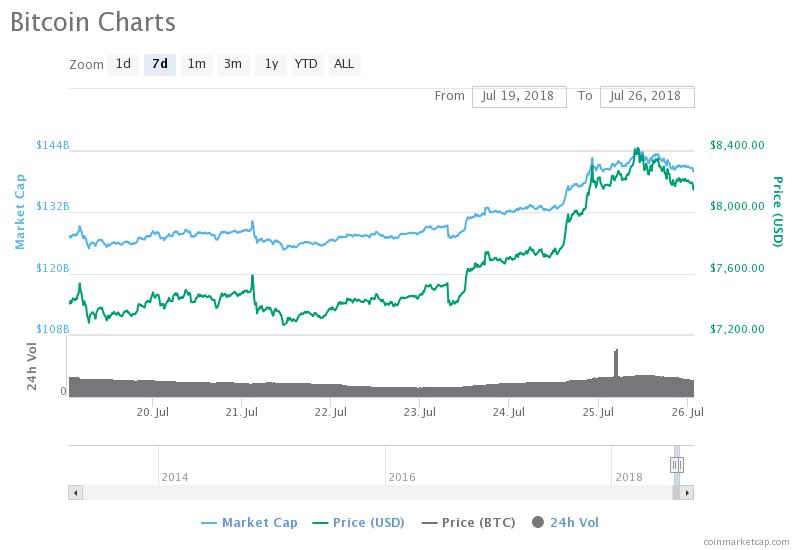Click the 20. Jul axis label
Image resolution: width=800 pixels, height=550 pixels.
point(153,412)
